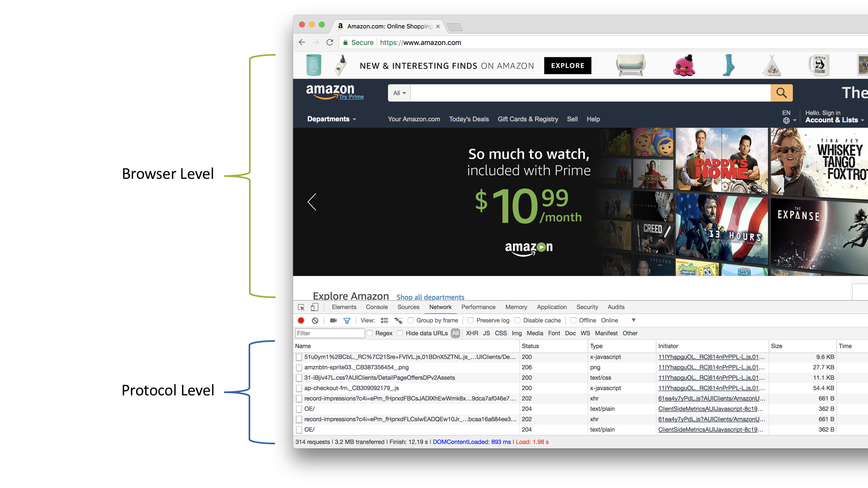Switch to the Console tab
The width and height of the screenshot is (868, 488).
click(377, 307)
